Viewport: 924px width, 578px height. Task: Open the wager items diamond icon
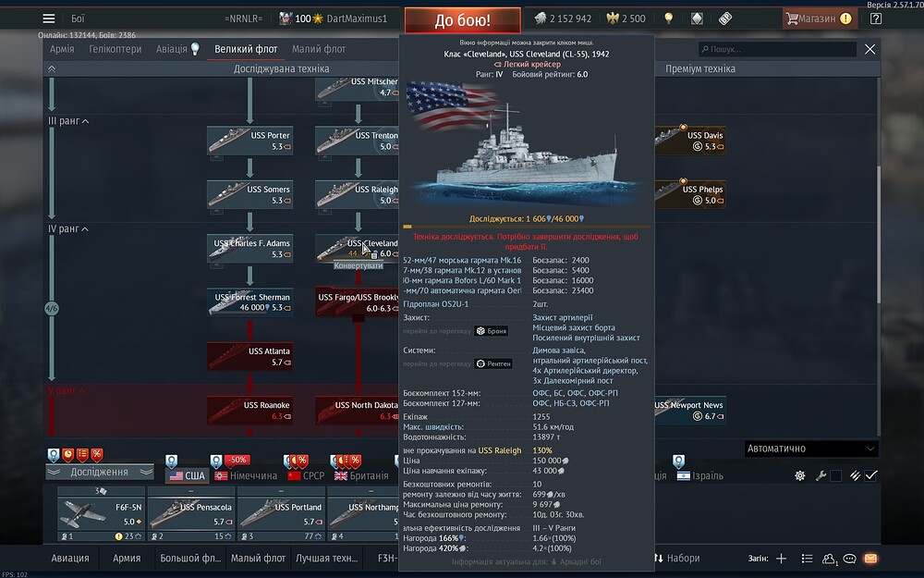pos(697,18)
